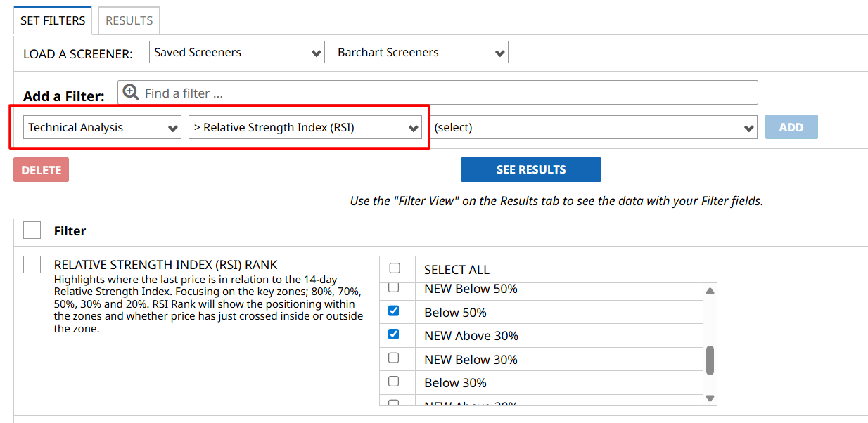868x423 pixels.
Task: Select the RSI Rank filter row checkbox
Action: coord(32,264)
